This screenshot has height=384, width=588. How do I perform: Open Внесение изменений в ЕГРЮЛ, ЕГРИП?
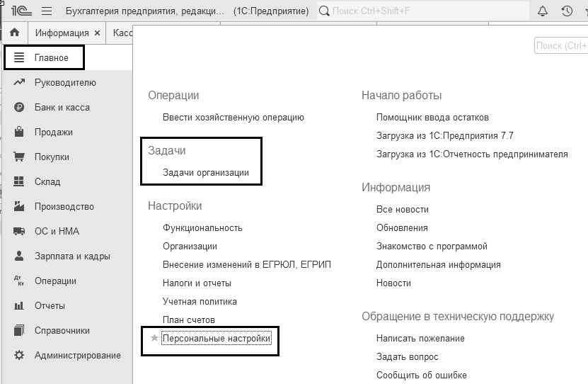(x=247, y=265)
